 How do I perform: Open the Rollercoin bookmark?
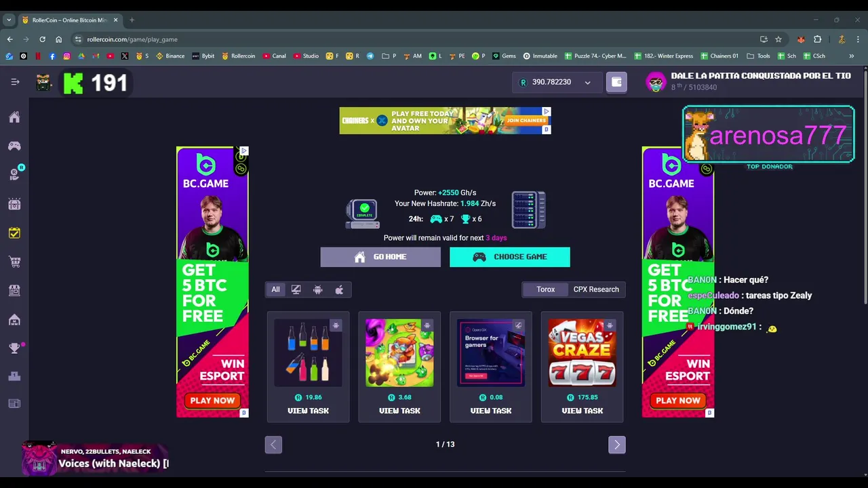pos(238,56)
